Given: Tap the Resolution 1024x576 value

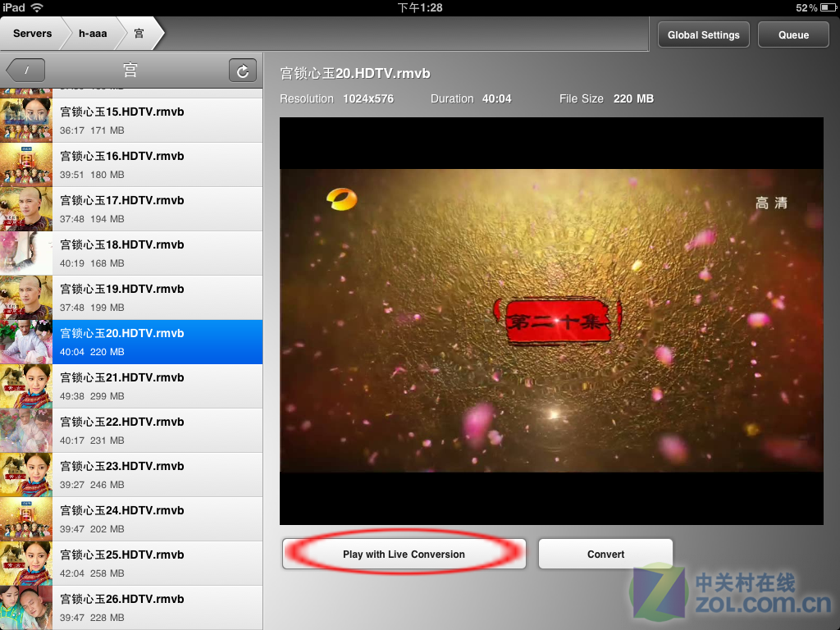Looking at the screenshot, I should (x=368, y=98).
